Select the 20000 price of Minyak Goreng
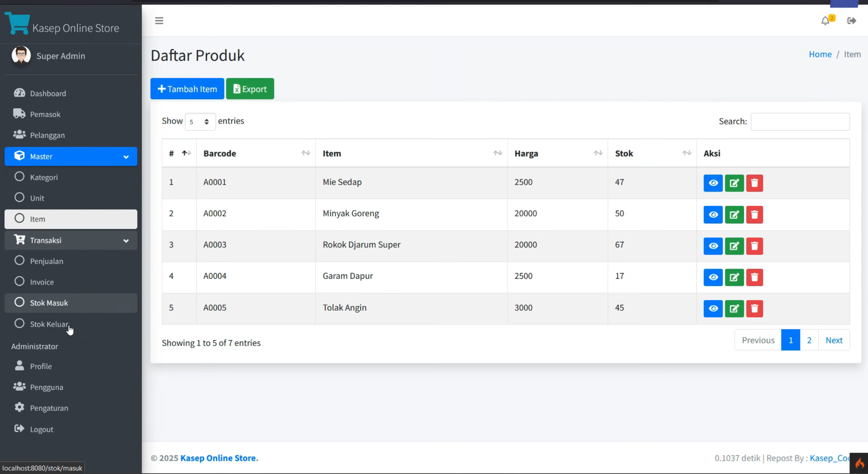 [x=525, y=213]
